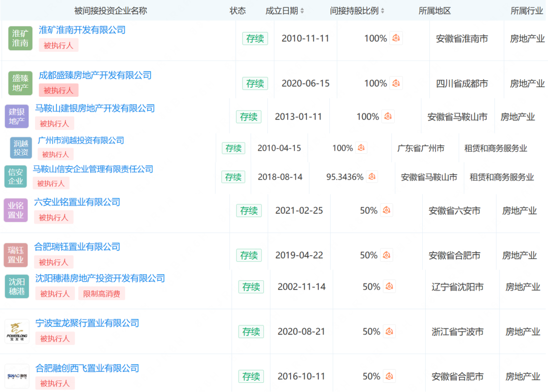Click region 广东省广州市

tap(421, 148)
